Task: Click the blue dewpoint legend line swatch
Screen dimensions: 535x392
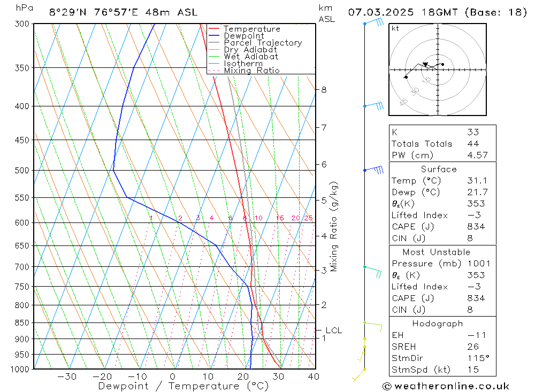Action: point(213,35)
